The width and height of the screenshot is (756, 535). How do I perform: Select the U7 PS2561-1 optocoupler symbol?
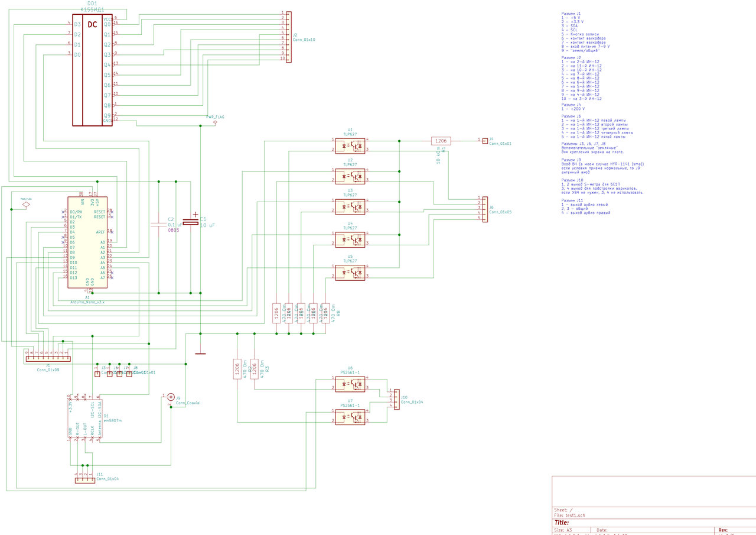[350, 417]
